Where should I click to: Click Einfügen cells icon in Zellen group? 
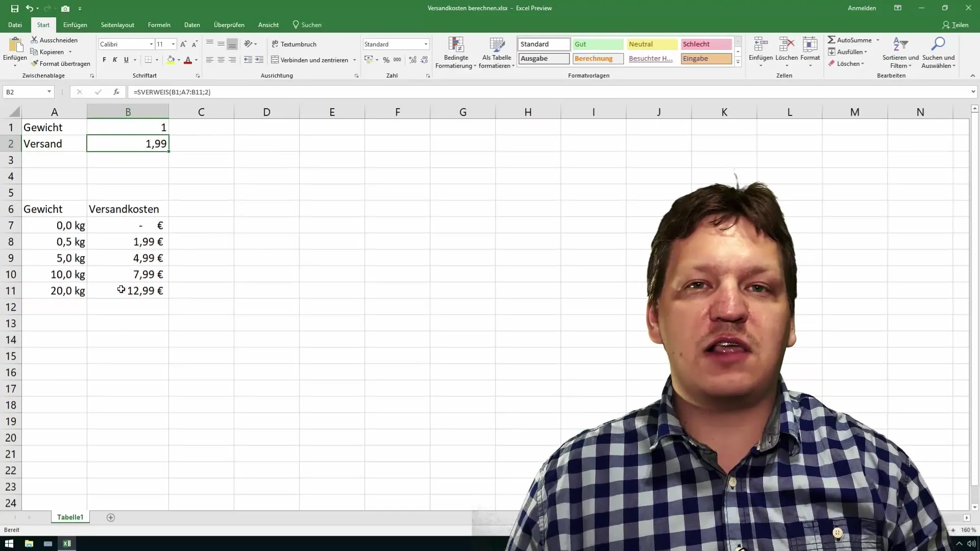(x=761, y=45)
